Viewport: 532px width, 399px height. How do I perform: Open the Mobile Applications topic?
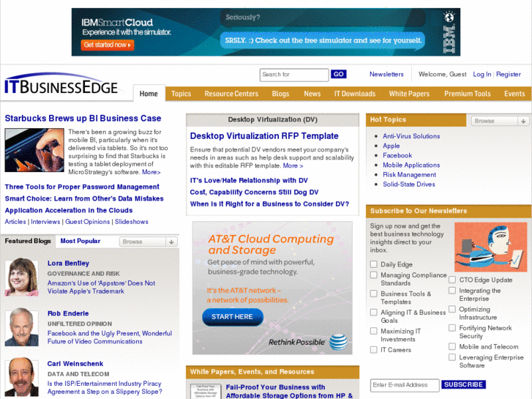pyautogui.click(x=411, y=165)
